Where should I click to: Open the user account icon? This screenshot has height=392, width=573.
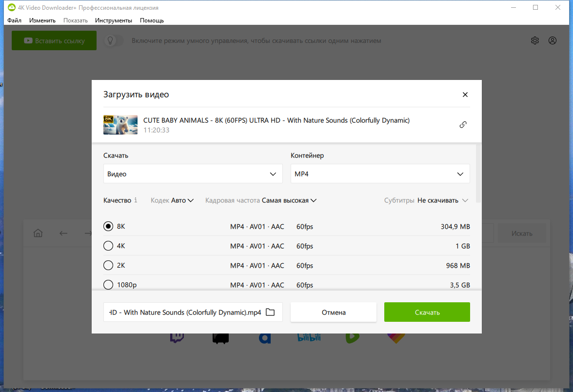[x=552, y=40]
